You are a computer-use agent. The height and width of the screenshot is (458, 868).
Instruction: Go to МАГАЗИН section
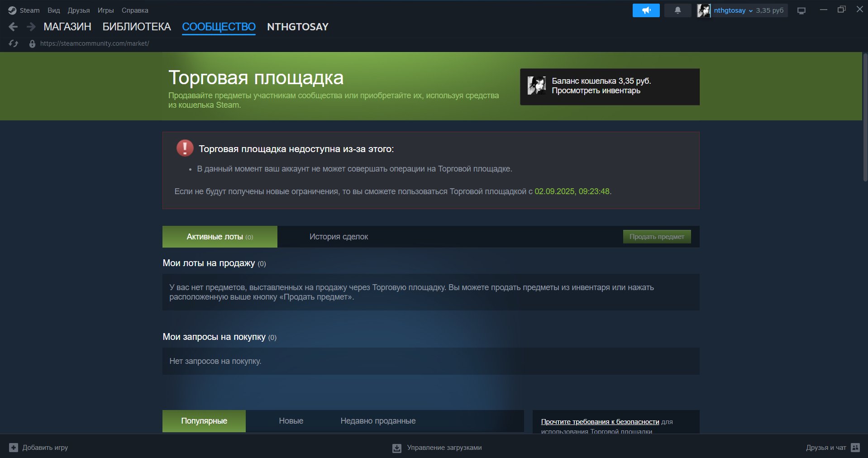pos(67,27)
